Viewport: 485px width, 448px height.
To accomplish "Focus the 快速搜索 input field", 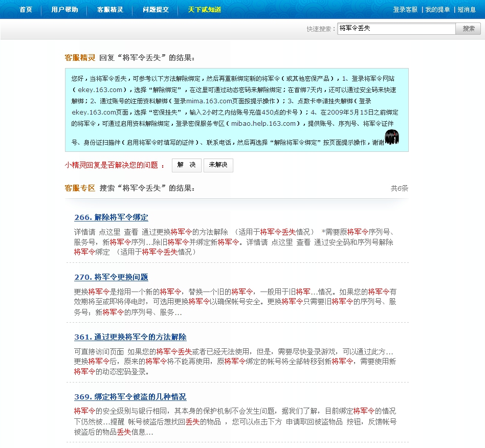I will (x=396, y=29).
